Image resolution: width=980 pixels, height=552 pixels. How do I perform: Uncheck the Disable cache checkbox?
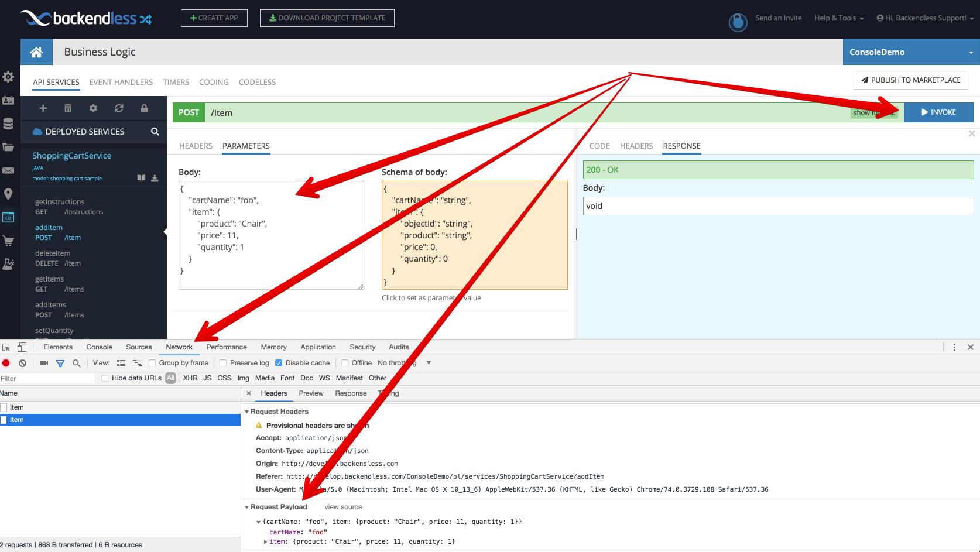pyautogui.click(x=279, y=363)
